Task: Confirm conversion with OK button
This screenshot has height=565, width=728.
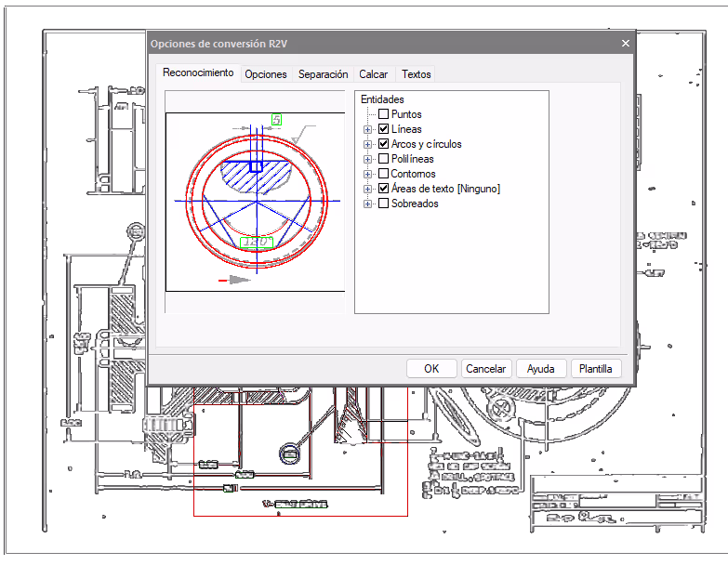Action: click(x=431, y=369)
